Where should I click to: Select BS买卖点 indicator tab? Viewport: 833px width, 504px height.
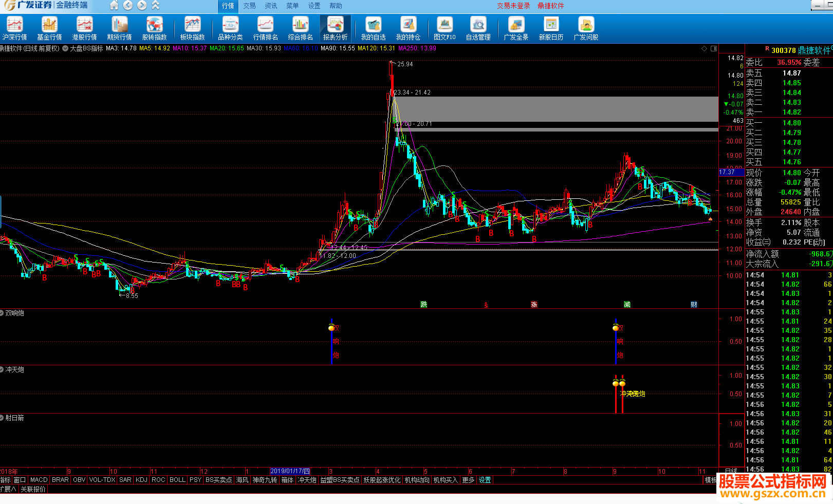(219, 480)
